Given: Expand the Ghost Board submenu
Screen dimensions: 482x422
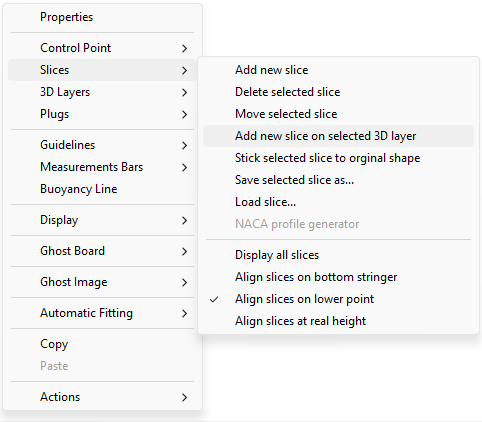Looking at the screenshot, I should point(102,251).
